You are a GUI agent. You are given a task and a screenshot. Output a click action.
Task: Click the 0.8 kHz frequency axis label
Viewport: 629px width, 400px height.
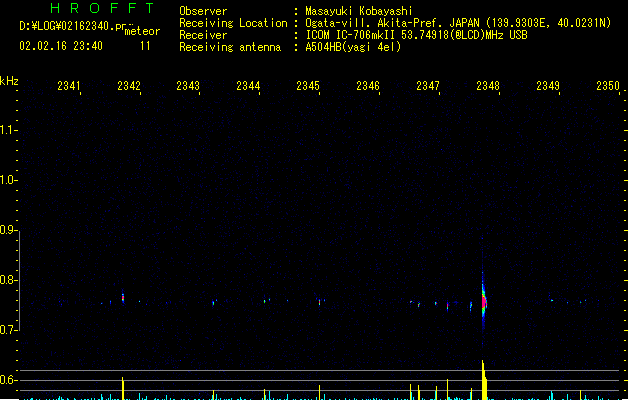point(8,280)
